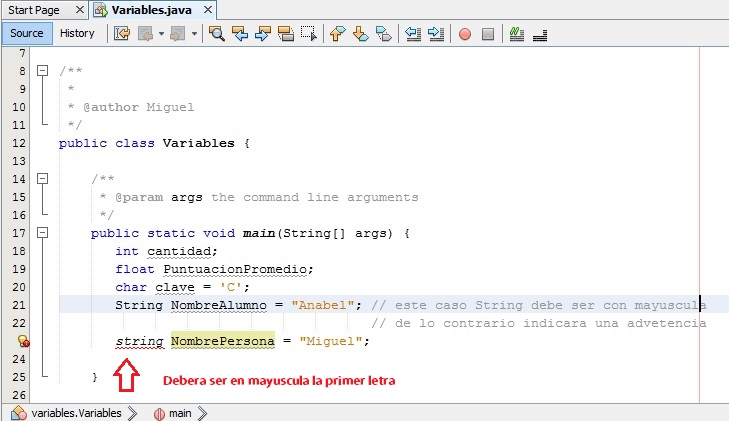The image size is (729, 421).
Task: Toggle Highlight Search icon
Action: pos(286,33)
